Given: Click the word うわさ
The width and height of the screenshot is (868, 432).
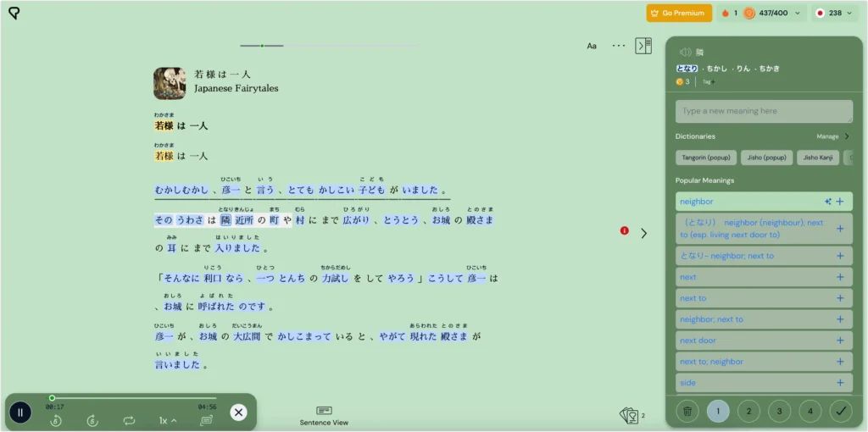Looking at the screenshot, I should click(x=190, y=220).
